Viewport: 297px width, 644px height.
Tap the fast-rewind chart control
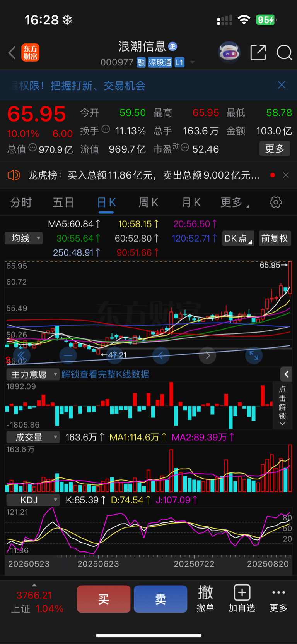point(22,355)
